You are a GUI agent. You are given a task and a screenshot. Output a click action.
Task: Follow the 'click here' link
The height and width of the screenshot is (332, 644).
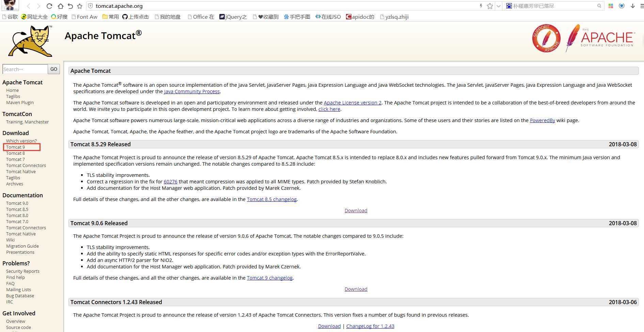(x=329, y=109)
